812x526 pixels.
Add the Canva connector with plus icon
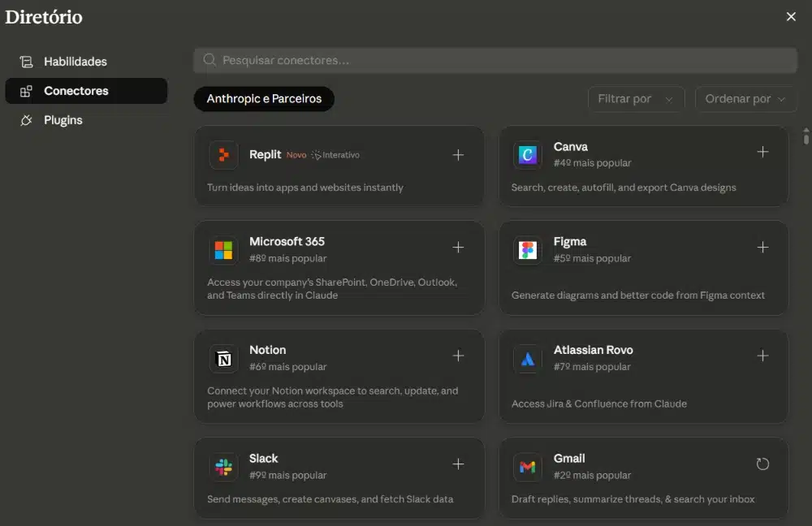point(762,152)
